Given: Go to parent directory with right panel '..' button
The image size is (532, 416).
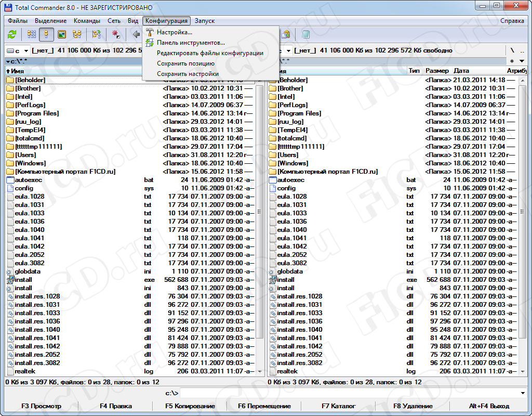Looking at the screenshot, I should 522,50.
